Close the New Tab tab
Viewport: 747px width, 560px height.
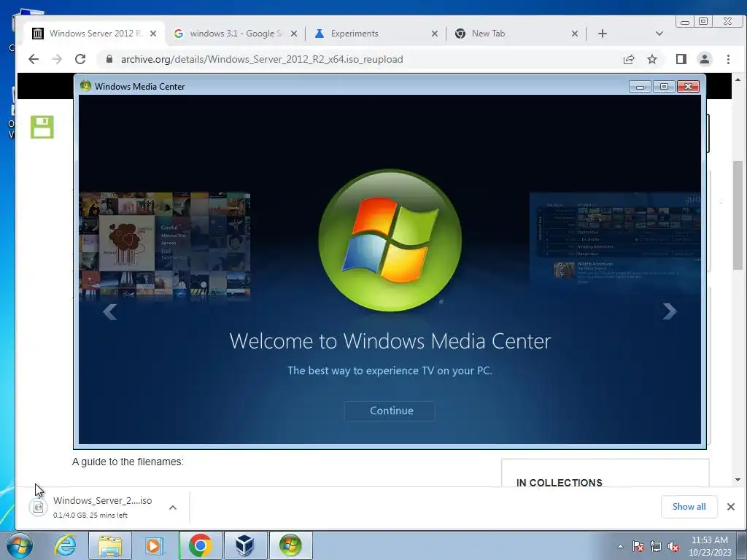point(575,34)
